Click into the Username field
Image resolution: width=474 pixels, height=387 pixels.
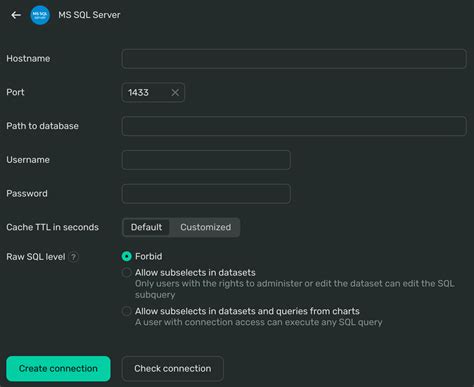206,160
